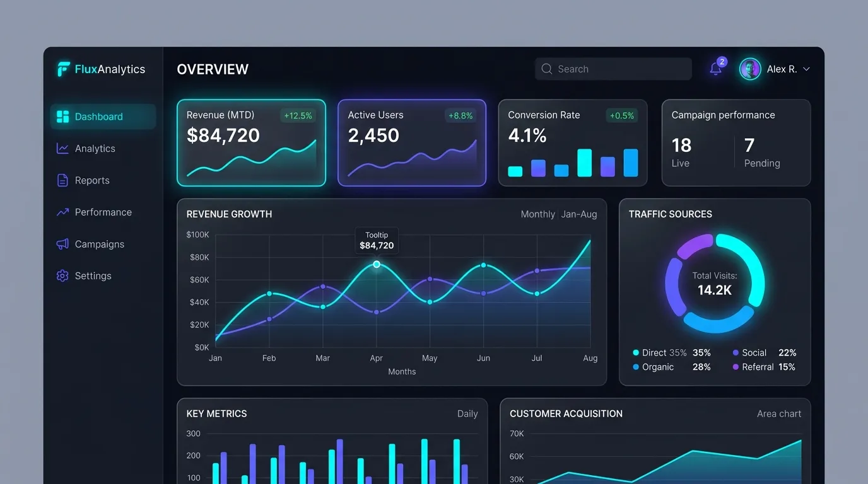Image resolution: width=868 pixels, height=484 pixels.
Task: Click the 2,450 Active Users value
Action: 373,135
